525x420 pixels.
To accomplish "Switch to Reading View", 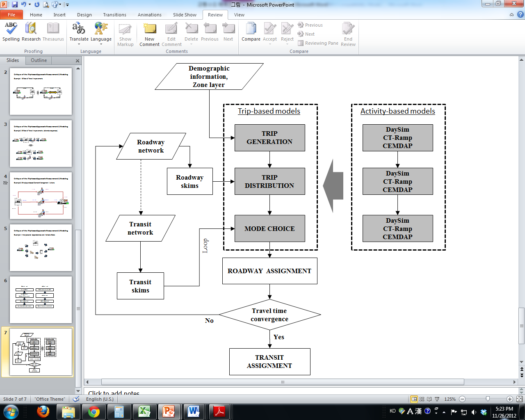I will [429, 399].
